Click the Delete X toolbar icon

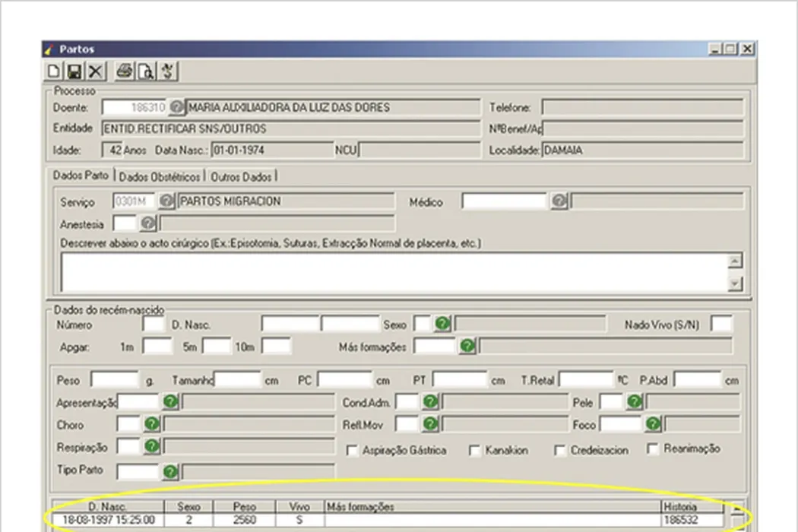point(94,71)
